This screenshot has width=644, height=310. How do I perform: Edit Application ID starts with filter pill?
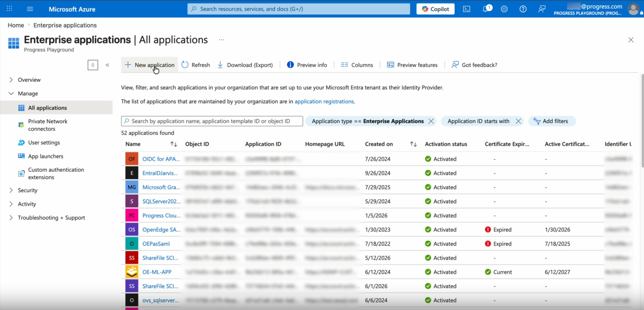tap(478, 121)
